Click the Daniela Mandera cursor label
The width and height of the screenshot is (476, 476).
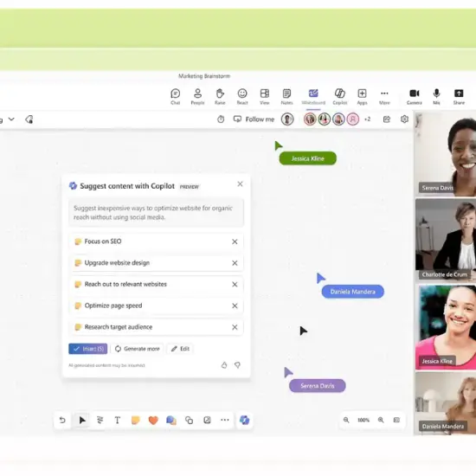pos(353,292)
